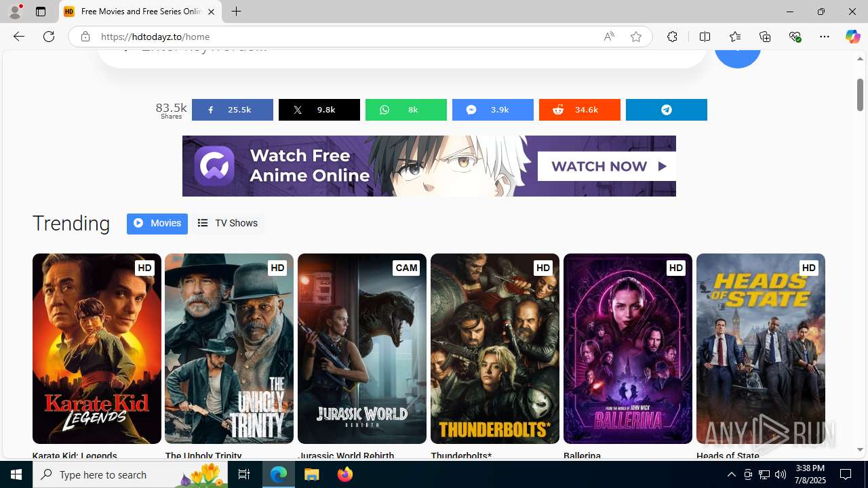Image resolution: width=868 pixels, height=488 pixels.
Task: Launch Copilot sidebar
Action: pyautogui.click(x=852, y=37)
